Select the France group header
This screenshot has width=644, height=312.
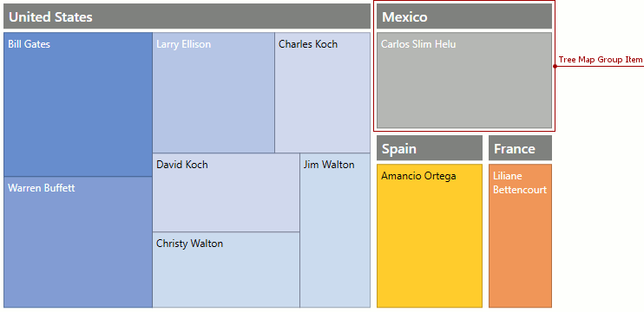pos(521,148)
